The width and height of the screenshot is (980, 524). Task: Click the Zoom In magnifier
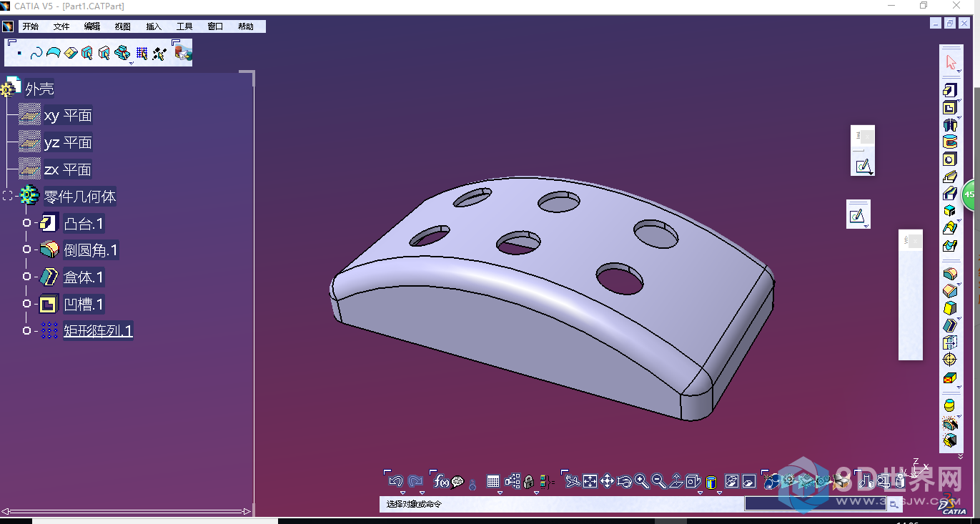click(x=641, y=481)
